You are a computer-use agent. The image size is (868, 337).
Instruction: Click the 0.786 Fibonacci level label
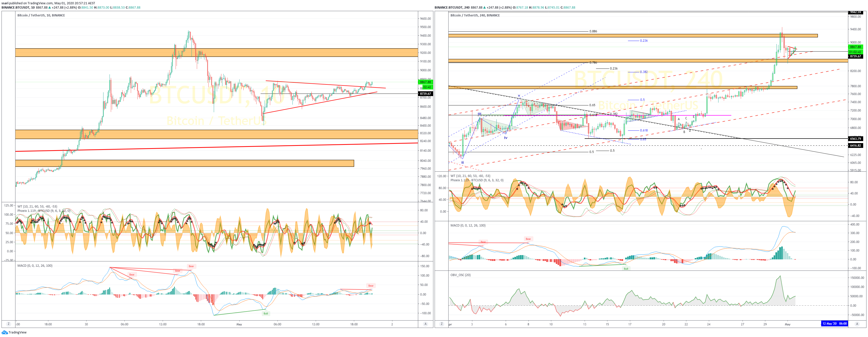click(x=593, y=63)
